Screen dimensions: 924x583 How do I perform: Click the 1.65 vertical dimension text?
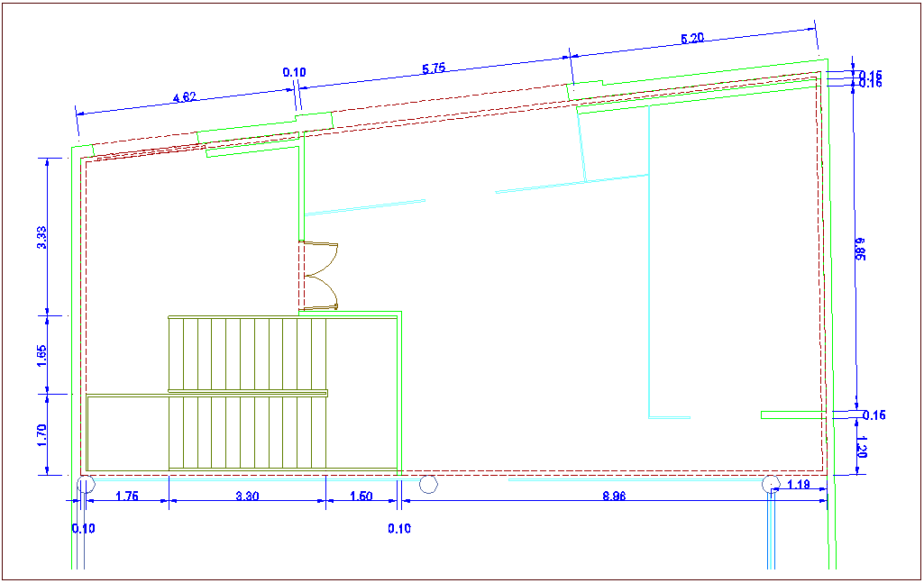(42, 355)
